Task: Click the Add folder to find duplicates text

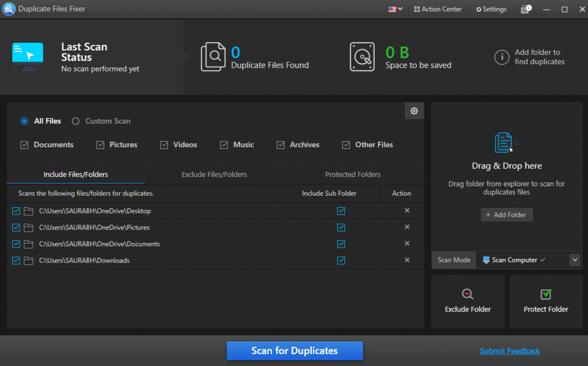Action: coord(540,57)
